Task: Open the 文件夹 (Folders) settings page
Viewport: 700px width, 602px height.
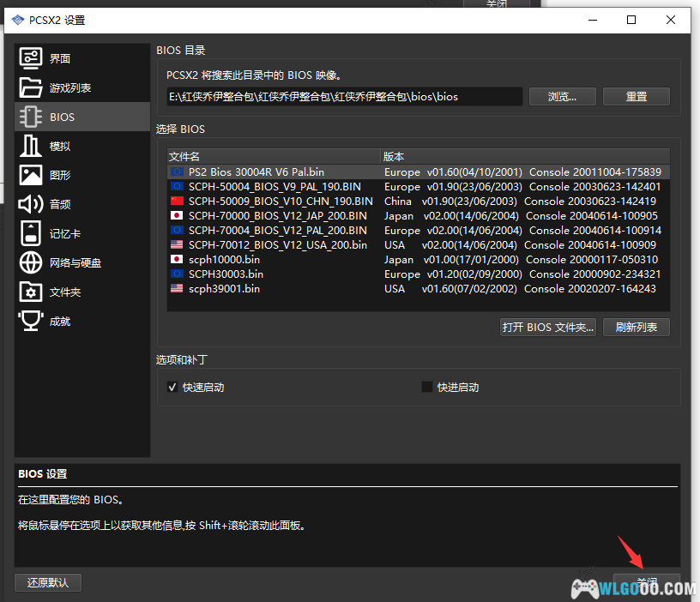Action: point(65,292)
